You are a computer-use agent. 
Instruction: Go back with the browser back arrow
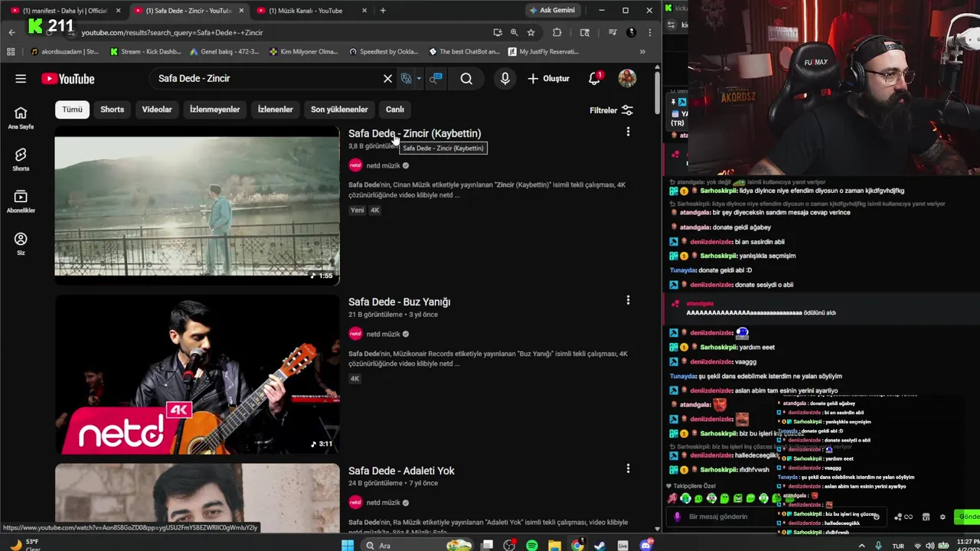pyautogui.click(x=11, y=32)
